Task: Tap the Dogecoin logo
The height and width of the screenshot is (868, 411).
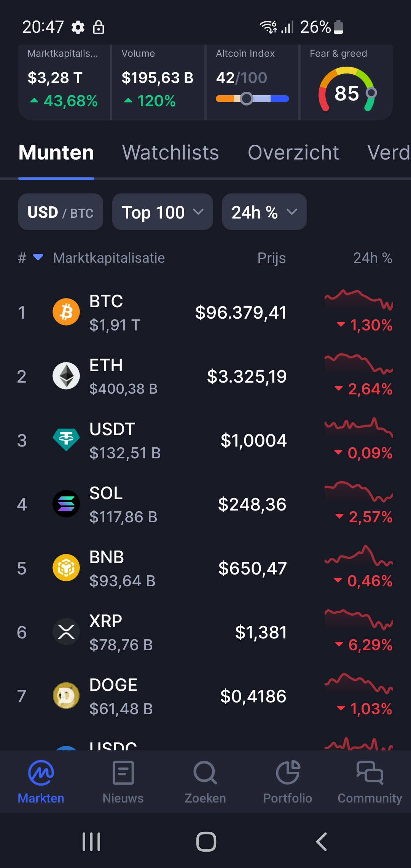Action: (x=66, y=696)
